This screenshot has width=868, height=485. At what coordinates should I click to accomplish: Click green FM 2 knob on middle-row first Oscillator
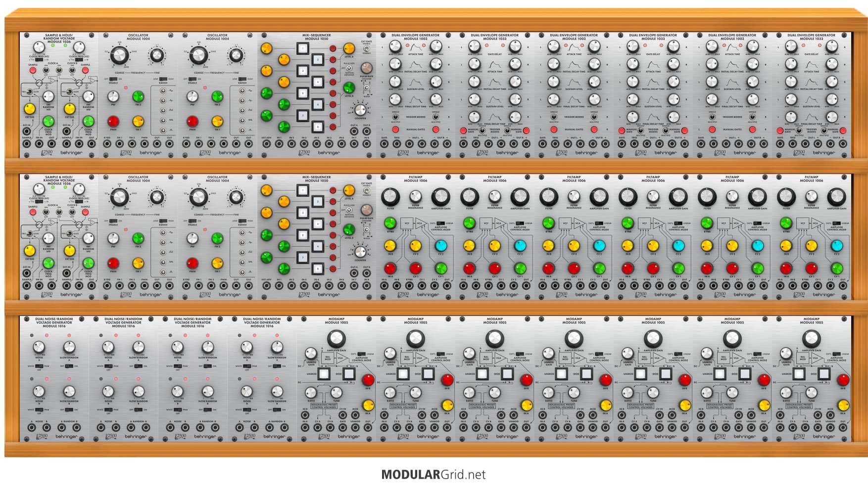(x=138, y=238)
